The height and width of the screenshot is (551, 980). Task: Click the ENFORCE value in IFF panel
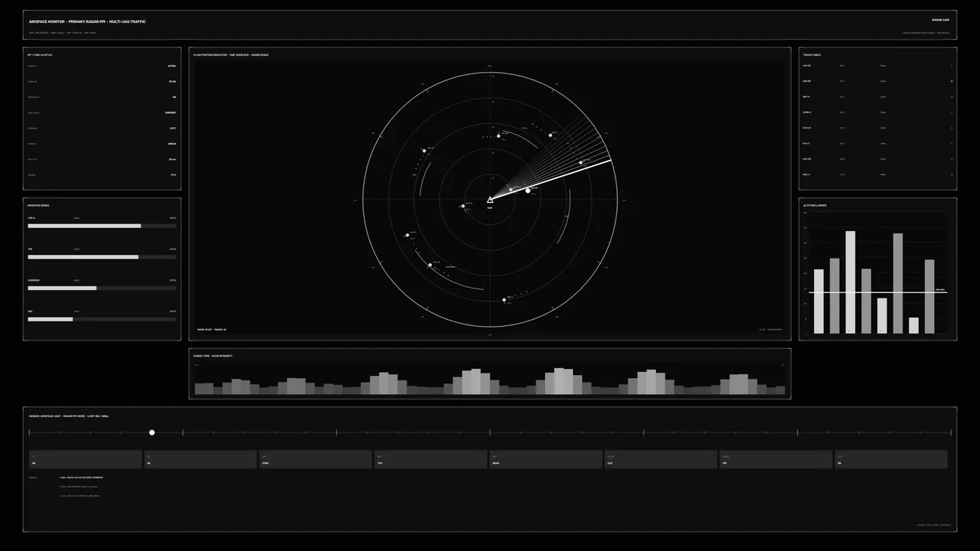(170, 112)
